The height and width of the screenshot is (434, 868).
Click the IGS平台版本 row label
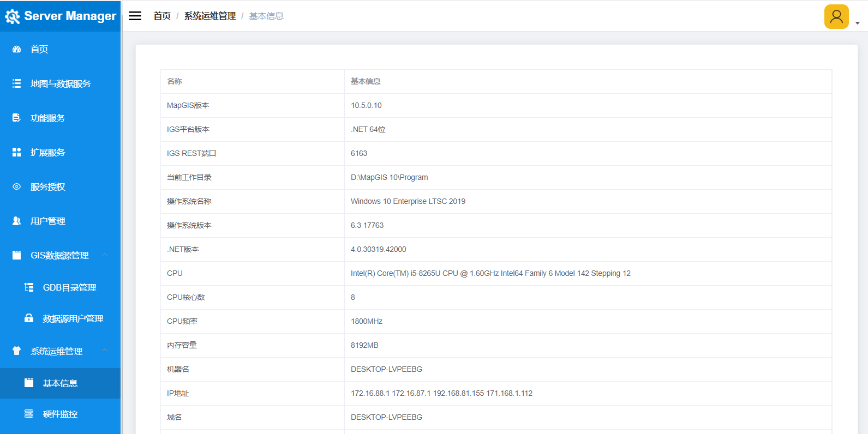click(188, 129)
